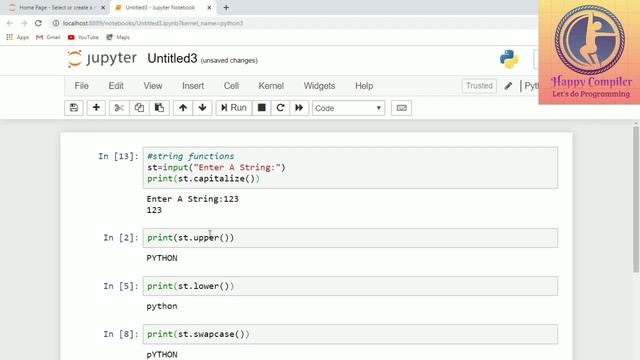Click the capitalize code cell In [13]
This screenshot has width=640, height=360.
[350, 168]
